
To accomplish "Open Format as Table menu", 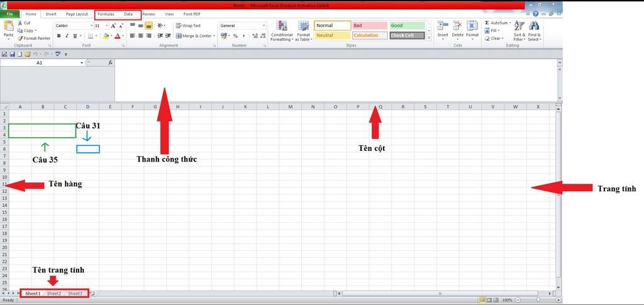I will [304, 31].
